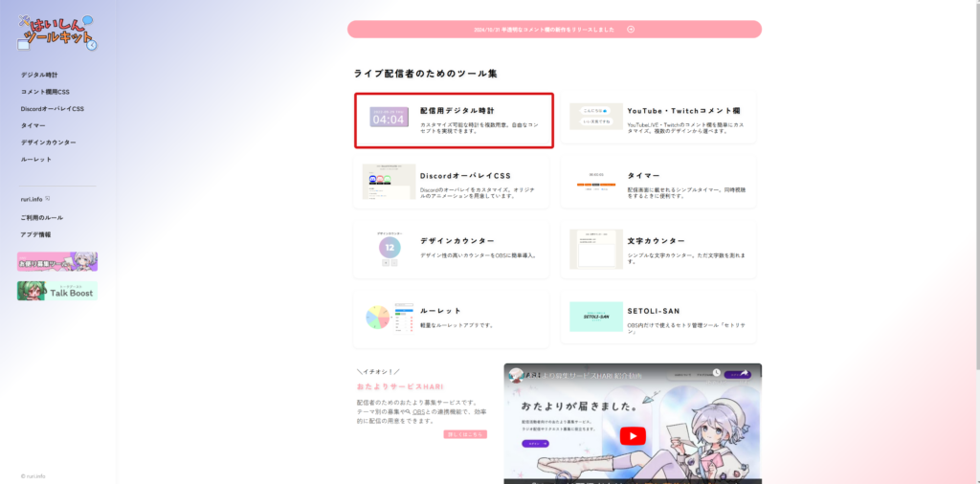
Task: Choose ルーレット in the sidebar
Action: tap(35, 159)
